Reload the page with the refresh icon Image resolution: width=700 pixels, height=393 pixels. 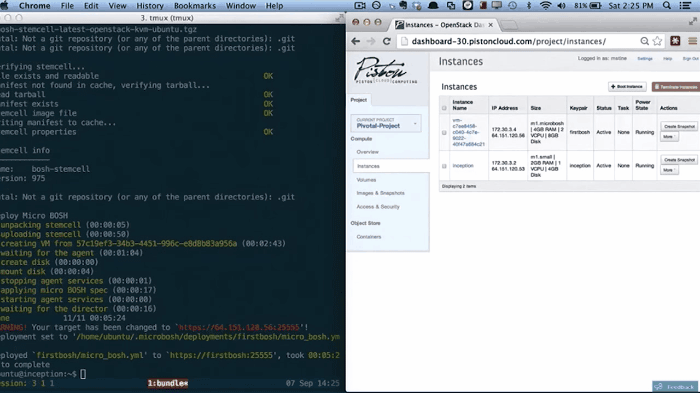coord(387,41)
